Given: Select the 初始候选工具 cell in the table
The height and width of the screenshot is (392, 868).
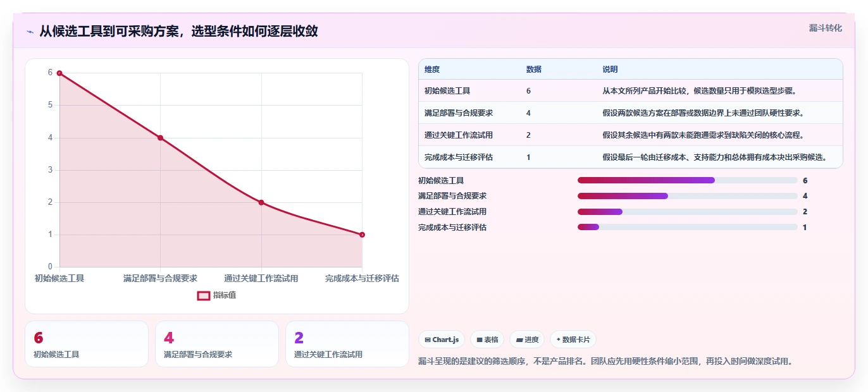Looking at the screenshot, I should 447,91.
